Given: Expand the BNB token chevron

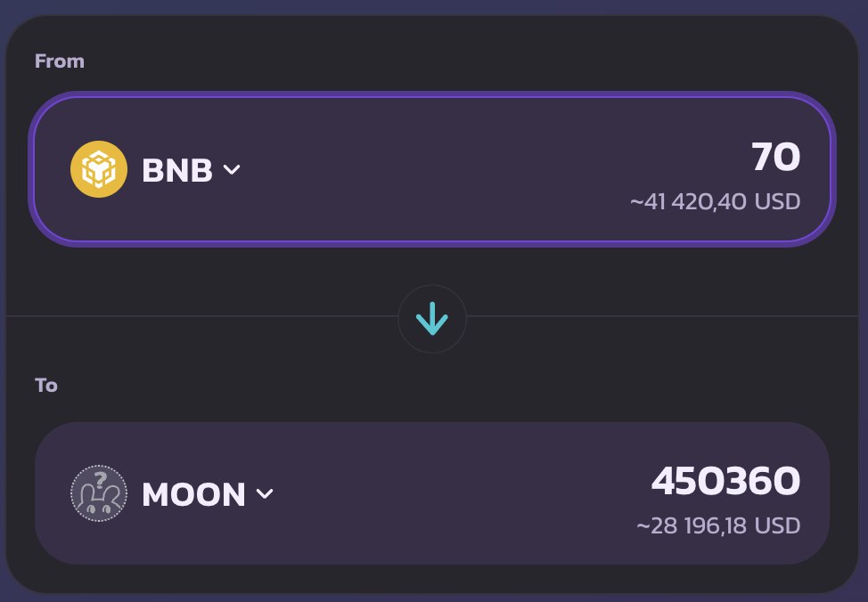Looking at the screenshot, I should [x=231, y=169].
